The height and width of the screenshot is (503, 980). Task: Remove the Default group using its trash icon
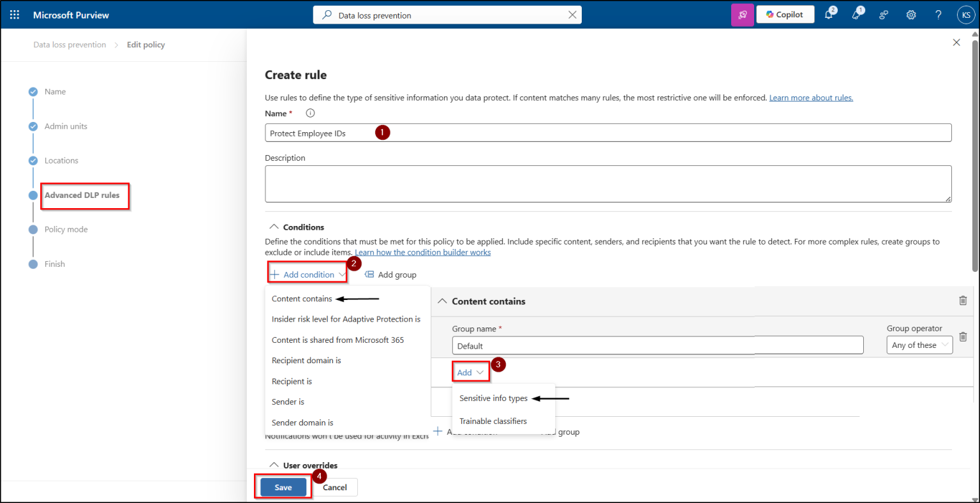point(963,336)
